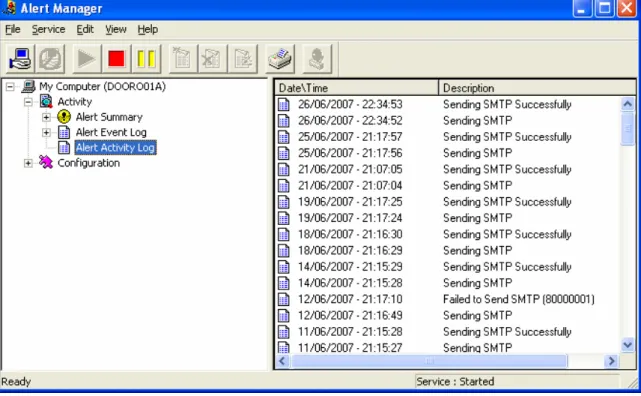Click the vertical scrollbar thumb

[x=628, y=128]
